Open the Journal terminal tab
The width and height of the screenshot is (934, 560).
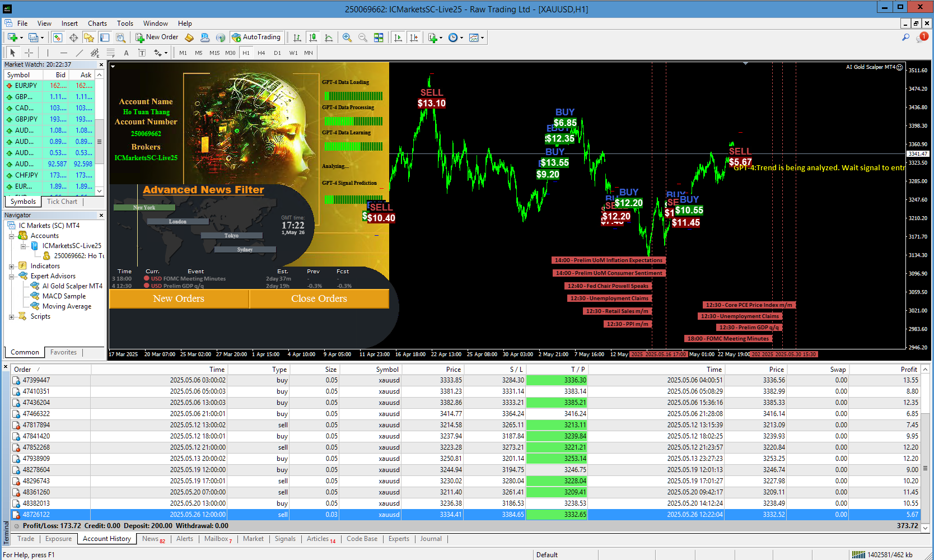(x=431, y=539)
